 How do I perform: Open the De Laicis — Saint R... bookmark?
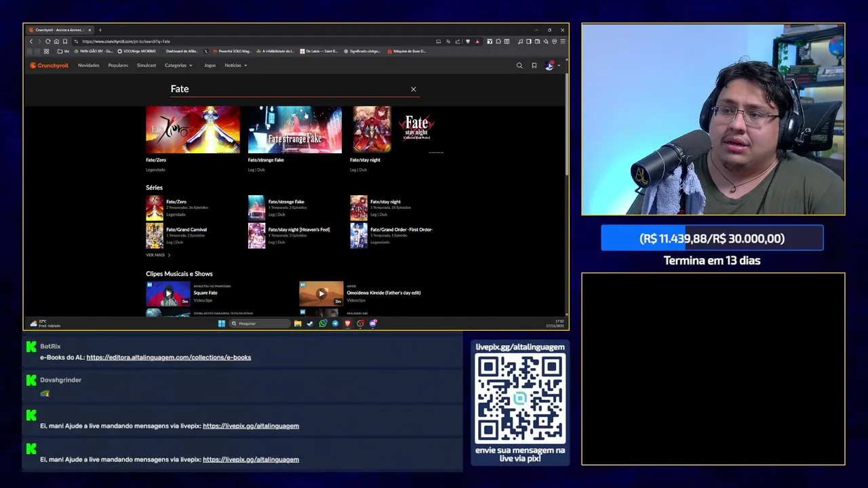click(319, 52)
